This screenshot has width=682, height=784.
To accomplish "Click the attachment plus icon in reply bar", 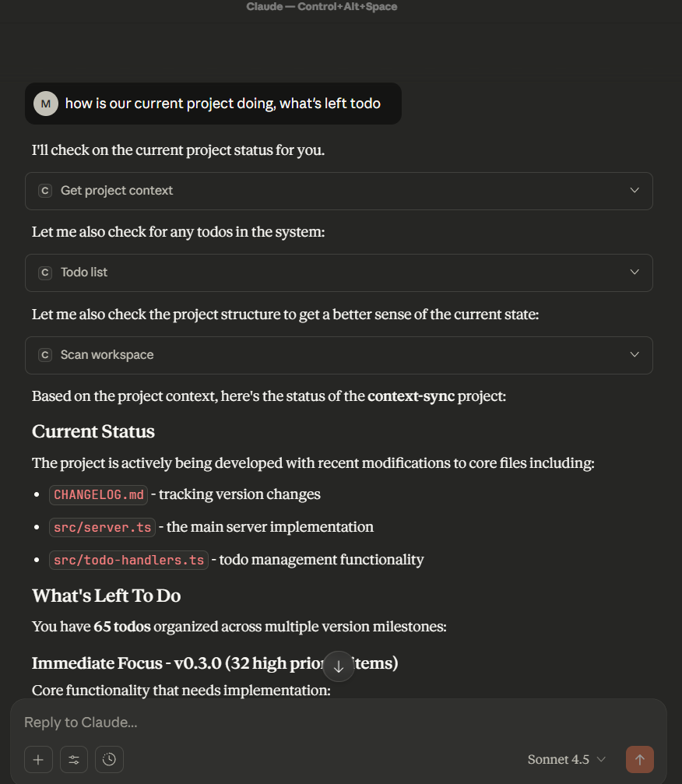I will point(38,759).
